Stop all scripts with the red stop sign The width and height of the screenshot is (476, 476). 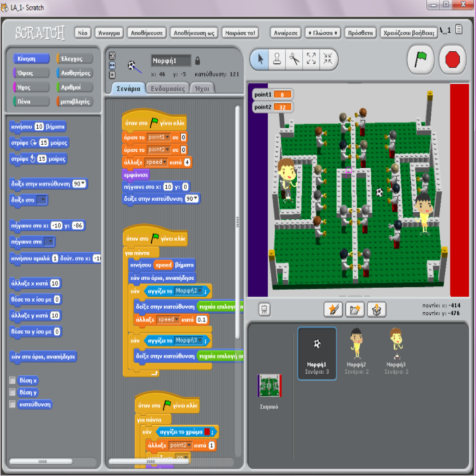point(452,59)
